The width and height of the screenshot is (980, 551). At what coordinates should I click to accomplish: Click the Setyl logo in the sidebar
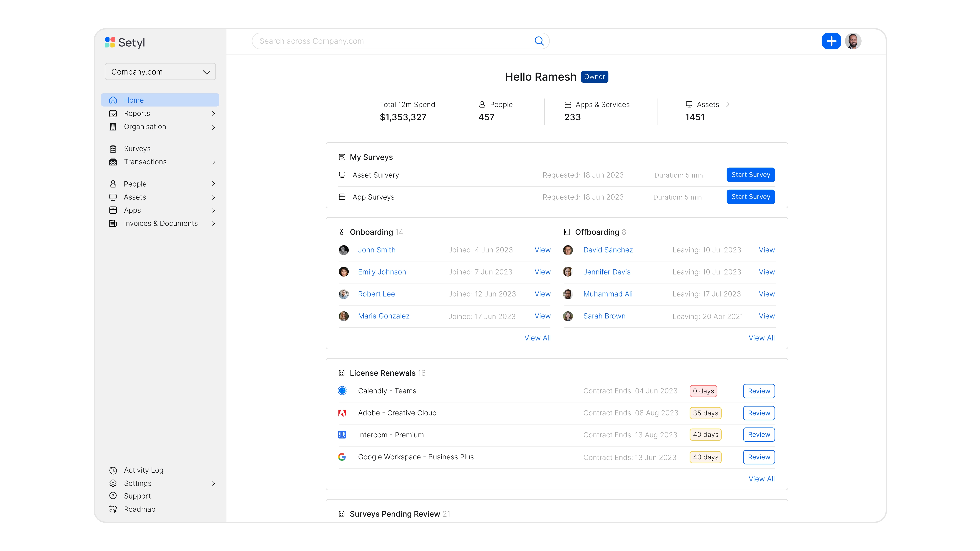(x=125, y=42)
